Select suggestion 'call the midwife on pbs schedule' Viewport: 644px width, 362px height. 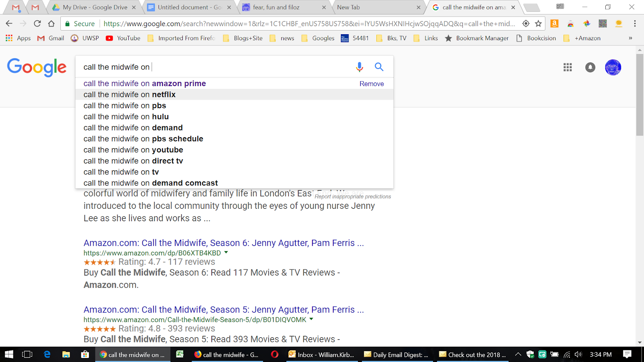pos(234,139)
